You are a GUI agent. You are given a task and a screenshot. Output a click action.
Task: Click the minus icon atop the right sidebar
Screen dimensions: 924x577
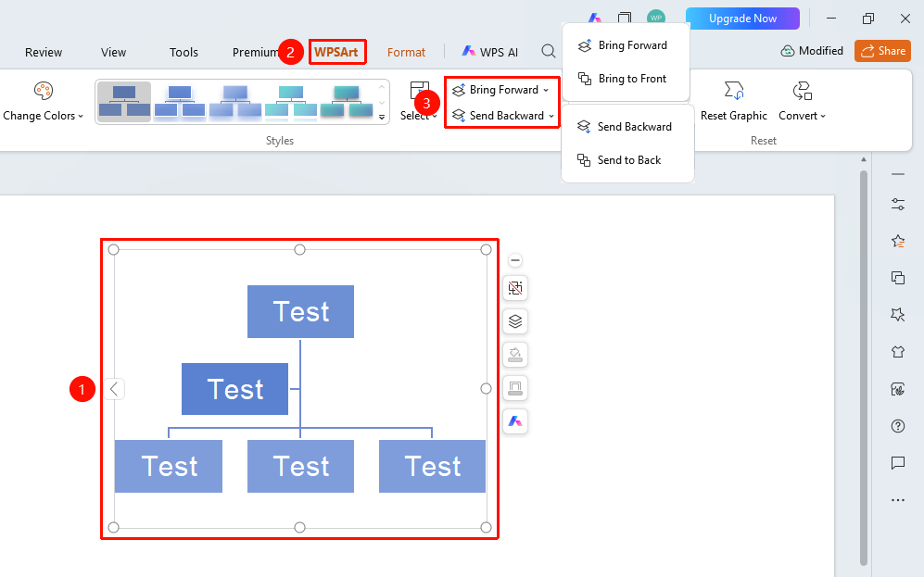(898, 174)
